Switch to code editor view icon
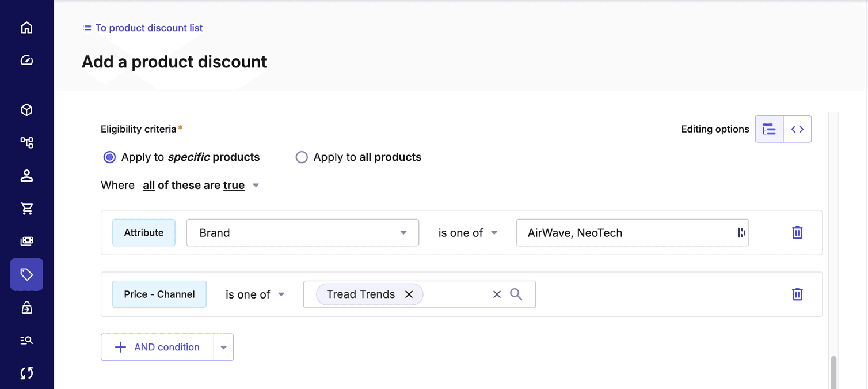The image size is (868, 389). (x=798, y=129)
